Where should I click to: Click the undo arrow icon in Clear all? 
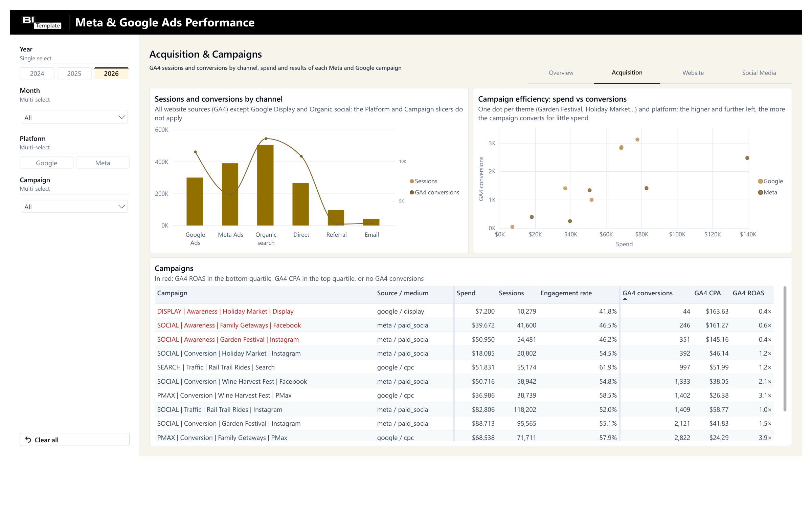point(28,440)
